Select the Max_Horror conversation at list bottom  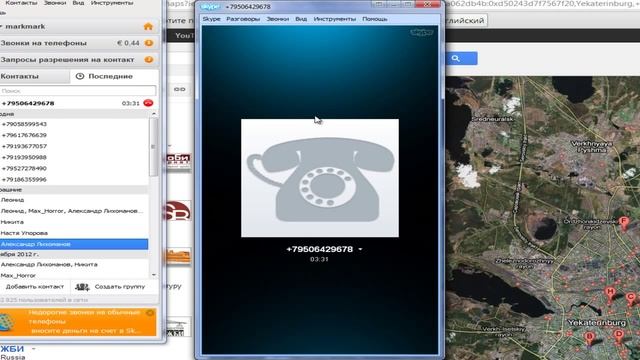click(74, 276)
